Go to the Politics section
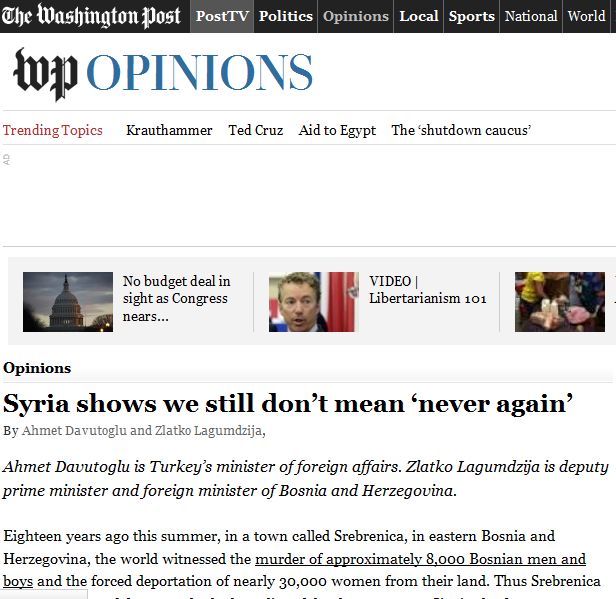This screenshot has width=616, height=599. click(x=286, y=16)
